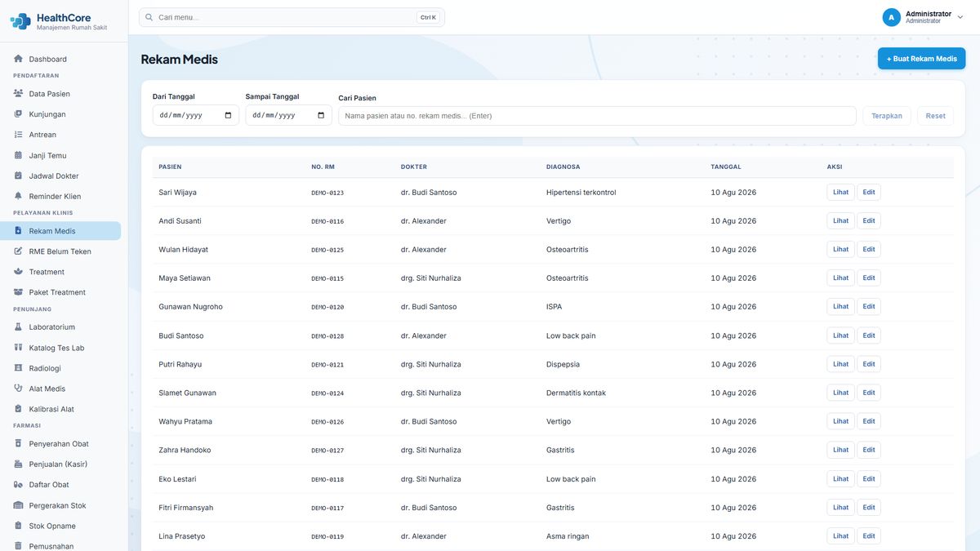This screenshot has width=980, height=551.
Task: Click the Cari Pasien search input
Action: (597, 116)
